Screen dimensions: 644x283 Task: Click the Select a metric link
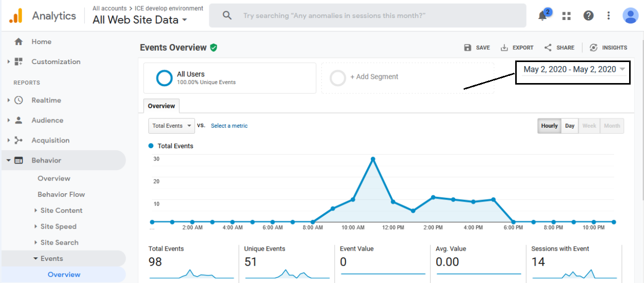pyautogui.click(x=229, y=126)
